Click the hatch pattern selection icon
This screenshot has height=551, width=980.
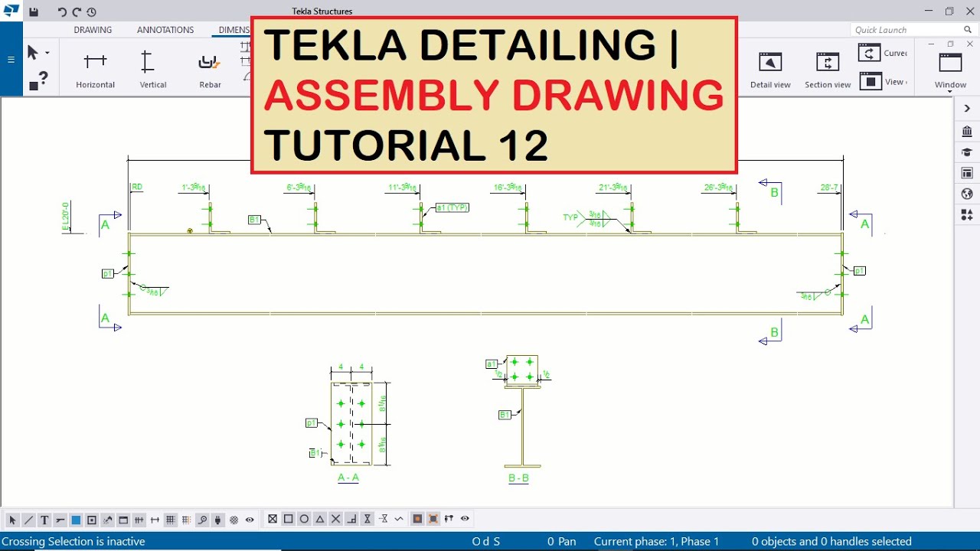pyautogui.click(x=234, y=520)
